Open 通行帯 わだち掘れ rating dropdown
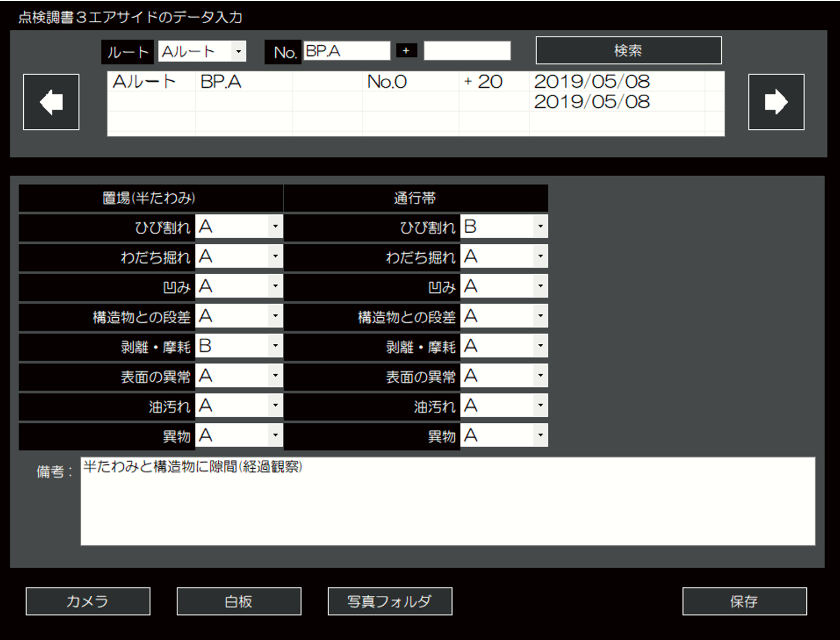 pos(540,256)
